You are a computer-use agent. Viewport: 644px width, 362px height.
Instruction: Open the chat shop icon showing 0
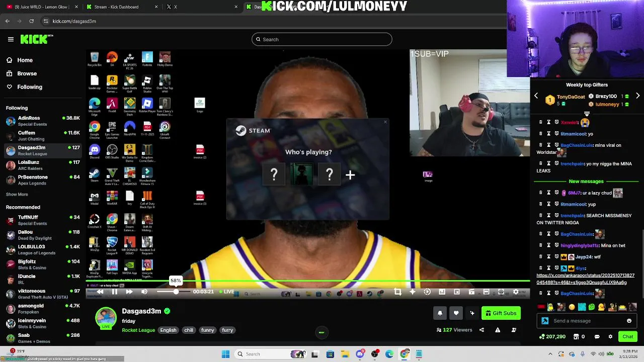click(x=579, y=336)
